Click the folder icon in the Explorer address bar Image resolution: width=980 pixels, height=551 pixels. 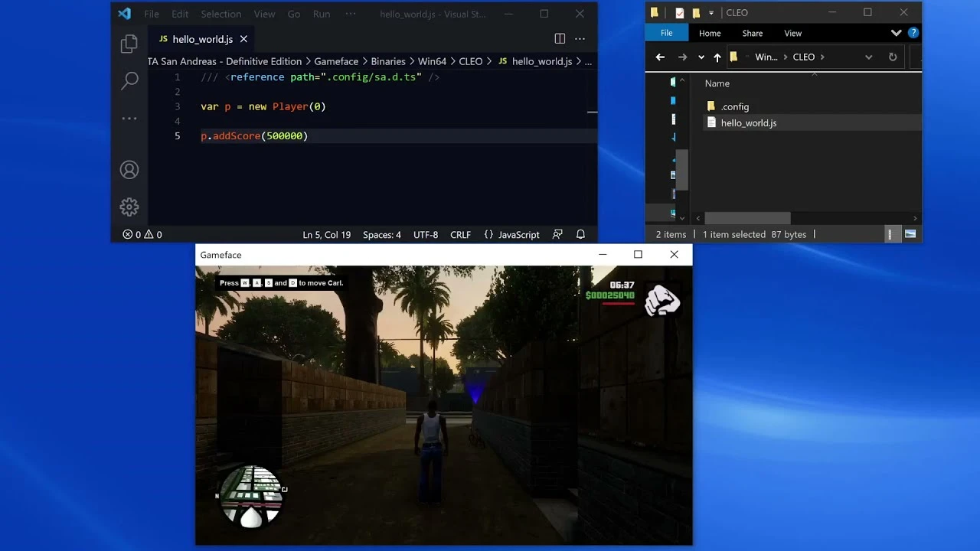click(734, 57)
